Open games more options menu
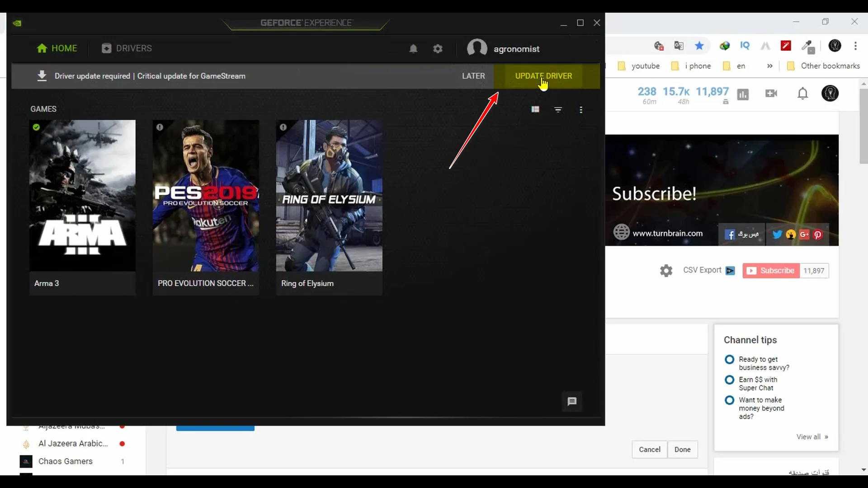868x488 pixels. click(581, 109)
